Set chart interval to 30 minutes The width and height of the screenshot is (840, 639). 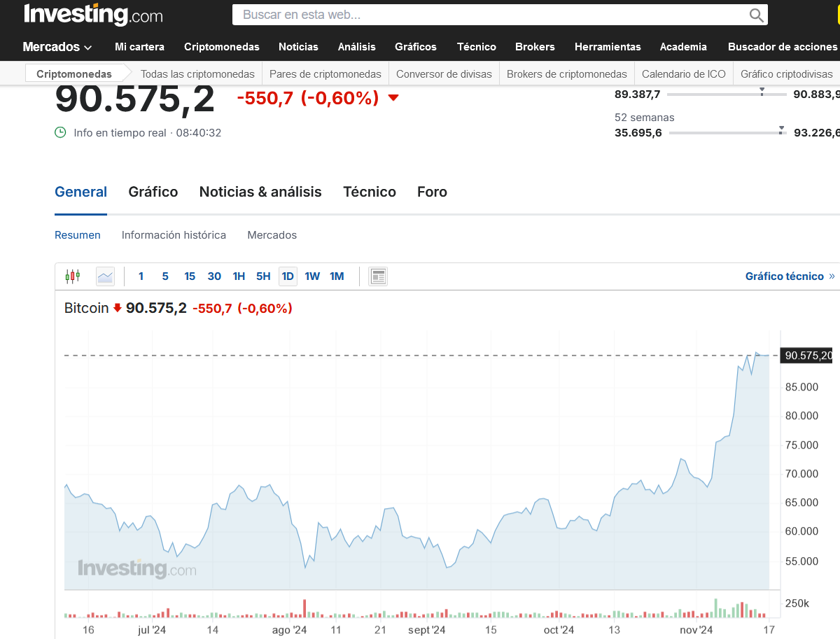click(x=214, y=276)
